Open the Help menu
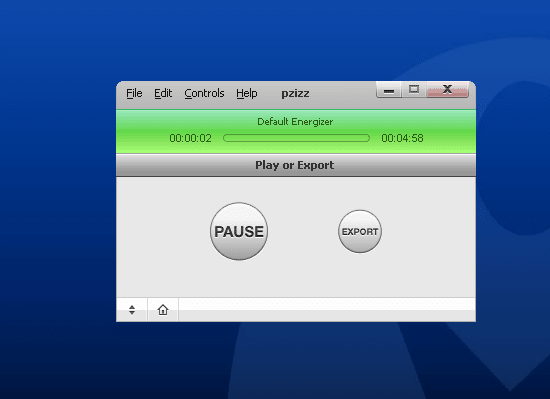The image size is (550, 399). pos(247,93)
